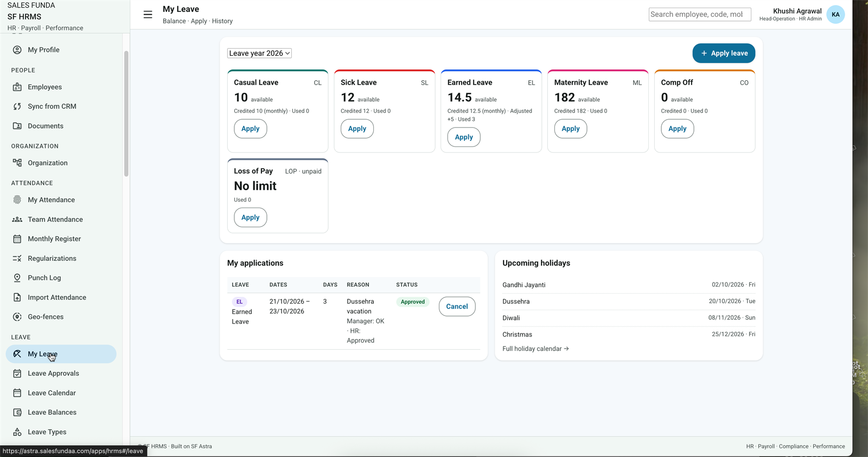Click the Documents folder icon
This screenshot has width=868, height=457.
[x=17, y=126]
